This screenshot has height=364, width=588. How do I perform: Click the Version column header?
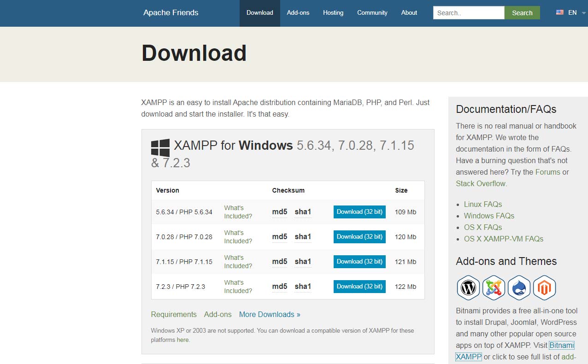(x=168, y=190)
